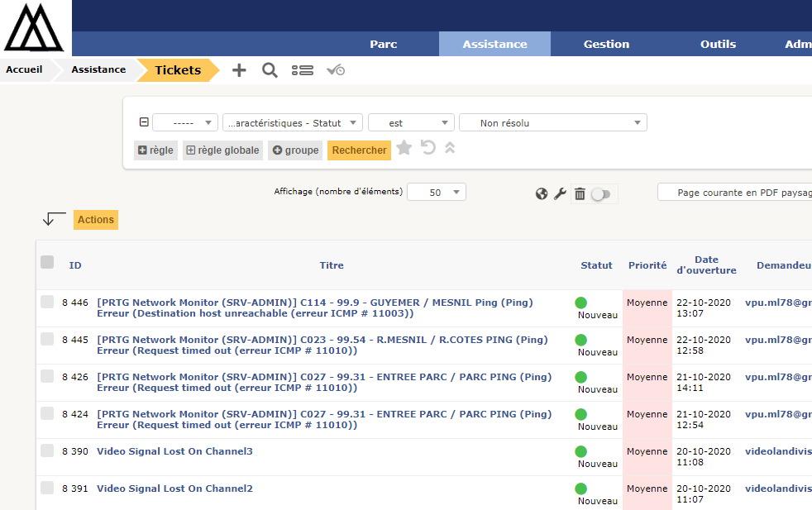Image resolution: width=812 pixels, height=510 pixels.
Task: Check the box for ticket 8 446
Action: [47, 303]
